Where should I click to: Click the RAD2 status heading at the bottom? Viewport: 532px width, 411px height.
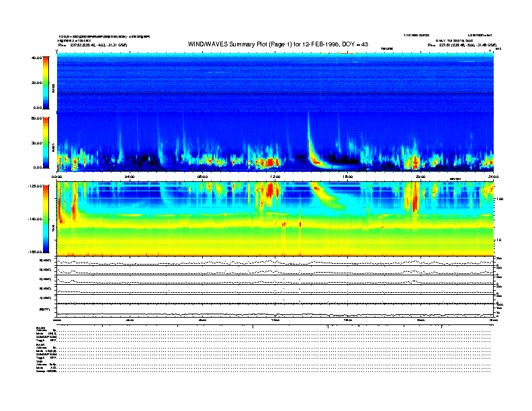(x=41, y=327)
